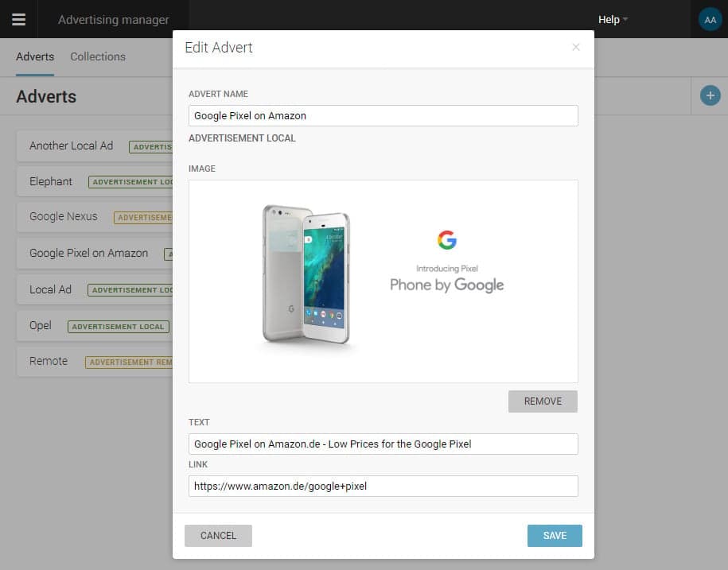Image resolution: width=728 pixels, height=570 pixels.
Task: Open the Help dropdown
Action: pyautogui.click(x=613, y=20)
